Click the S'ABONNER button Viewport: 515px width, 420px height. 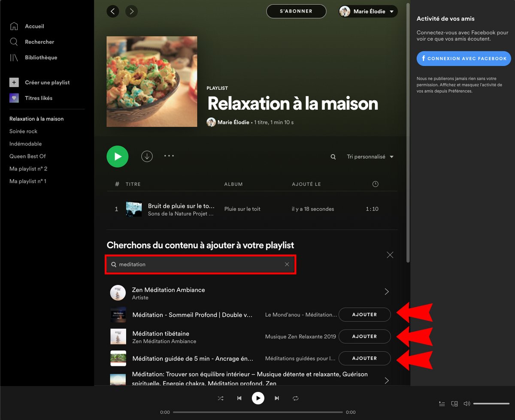pyautogui.click(x=296, y=11)
